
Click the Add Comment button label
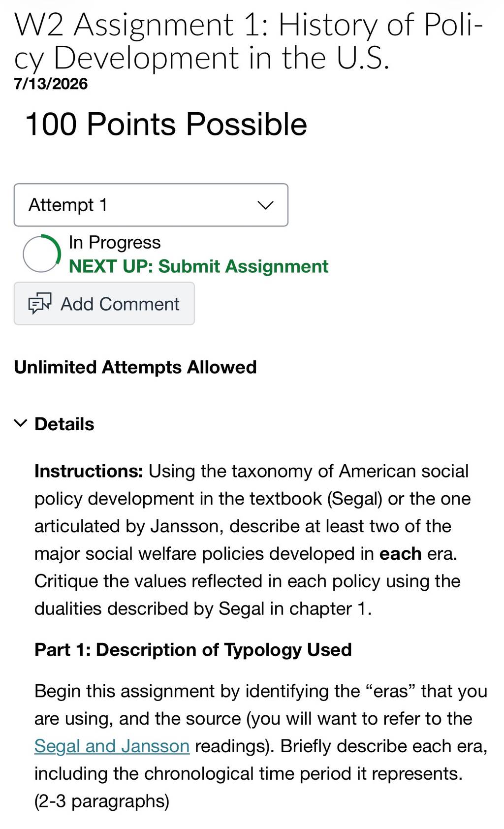120,304
